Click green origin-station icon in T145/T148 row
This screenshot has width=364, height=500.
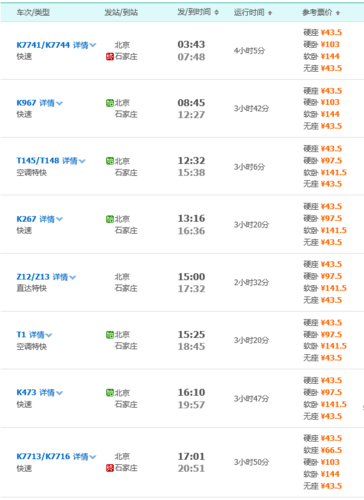point(110,161)
